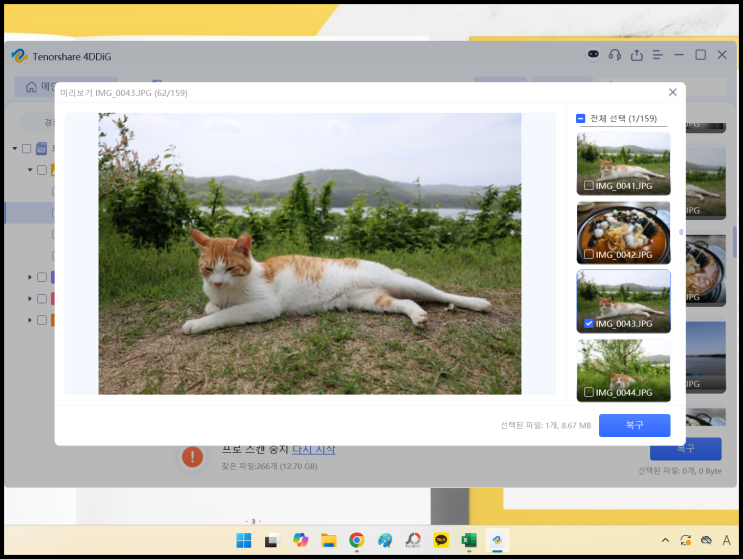Toggle the top-level drive checkbox in tree

click(27, 149)
